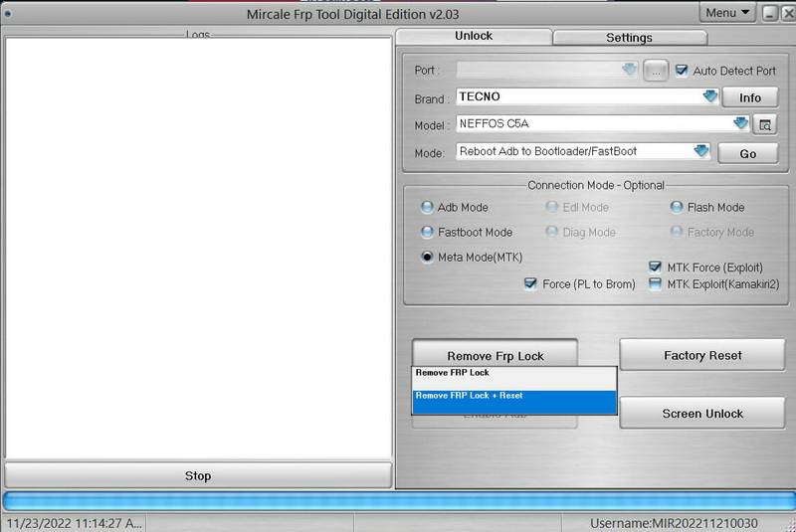The image size is (796, 532).
Task: Toggle the MTK Force (Exploit) checkbox
Action: (655, 266)
